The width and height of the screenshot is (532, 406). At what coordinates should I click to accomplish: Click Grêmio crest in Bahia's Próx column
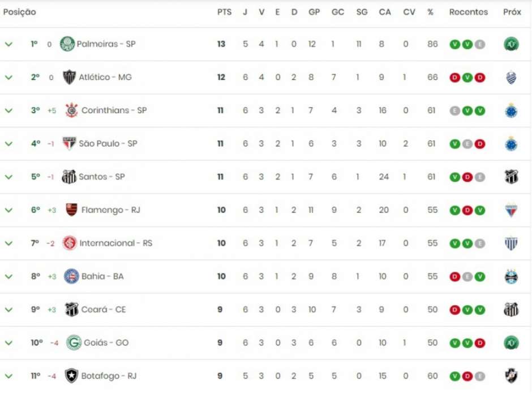[512, 276]
